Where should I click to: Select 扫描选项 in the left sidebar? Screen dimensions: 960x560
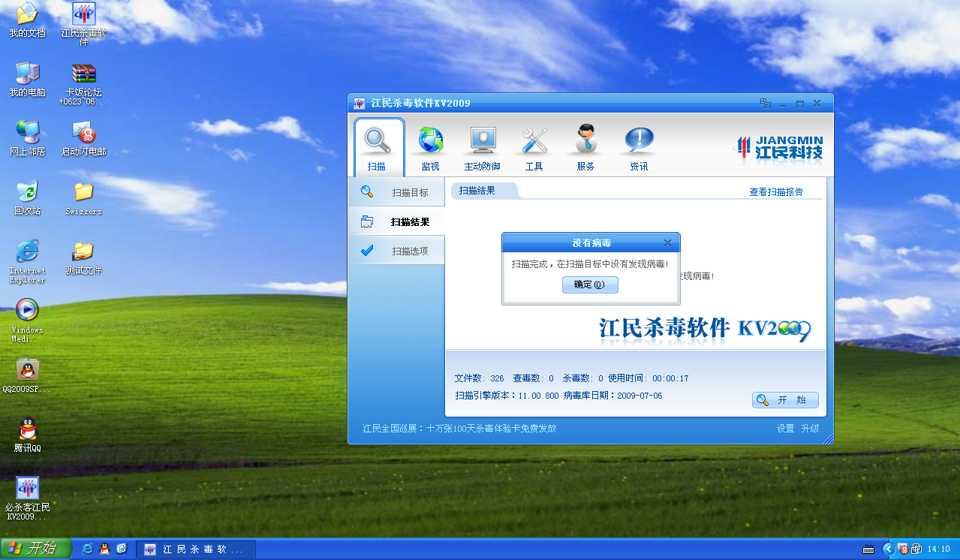pyautogui.click(x=397, y=251)
